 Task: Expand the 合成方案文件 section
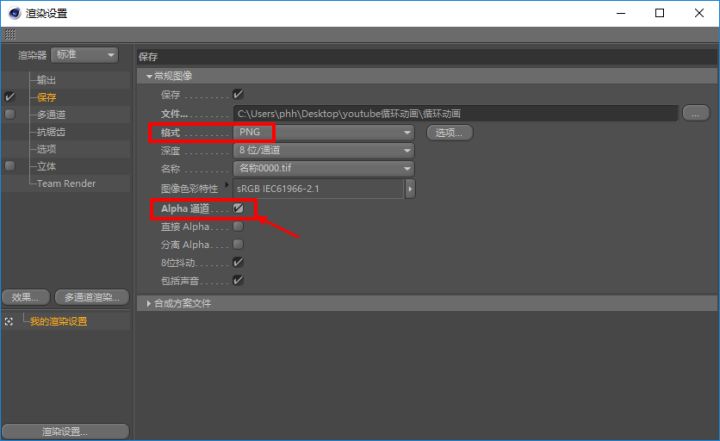[x=150, y=303]
